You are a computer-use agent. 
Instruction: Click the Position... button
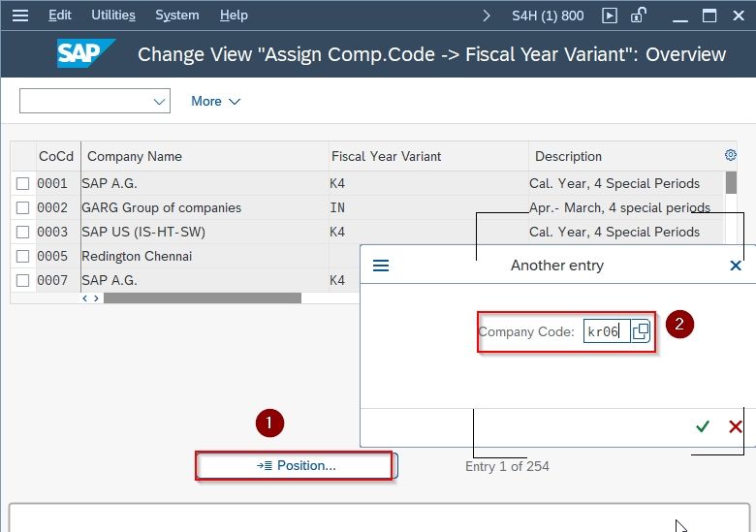pyautogui.click(x=297, y=465)
